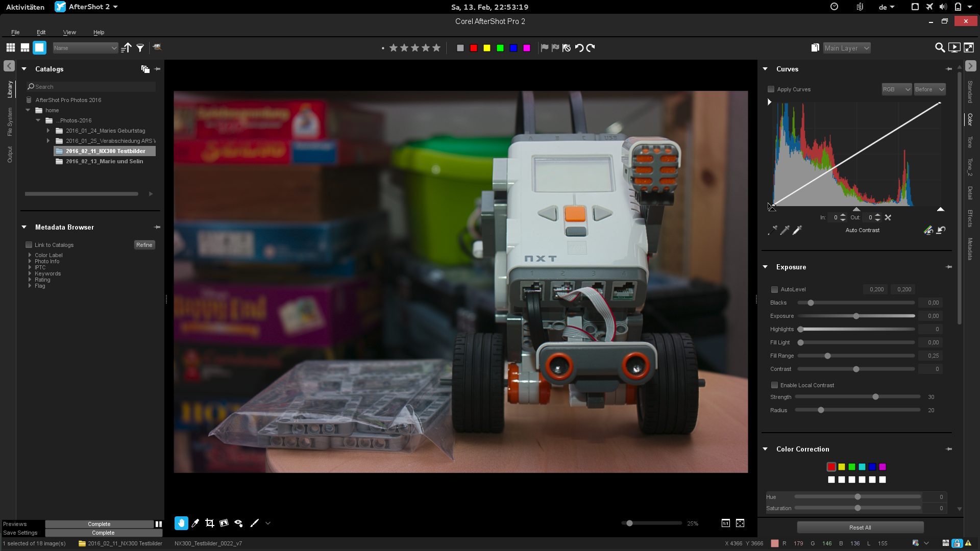Screen dimensions: 980x551
Task: Pin the Curves panel
Action: point(949,69)
